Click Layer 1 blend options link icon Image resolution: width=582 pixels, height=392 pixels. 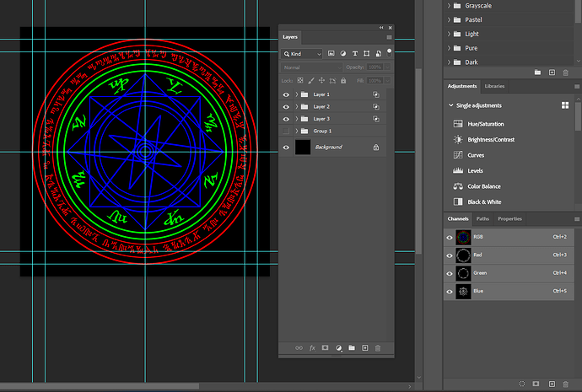376,94
